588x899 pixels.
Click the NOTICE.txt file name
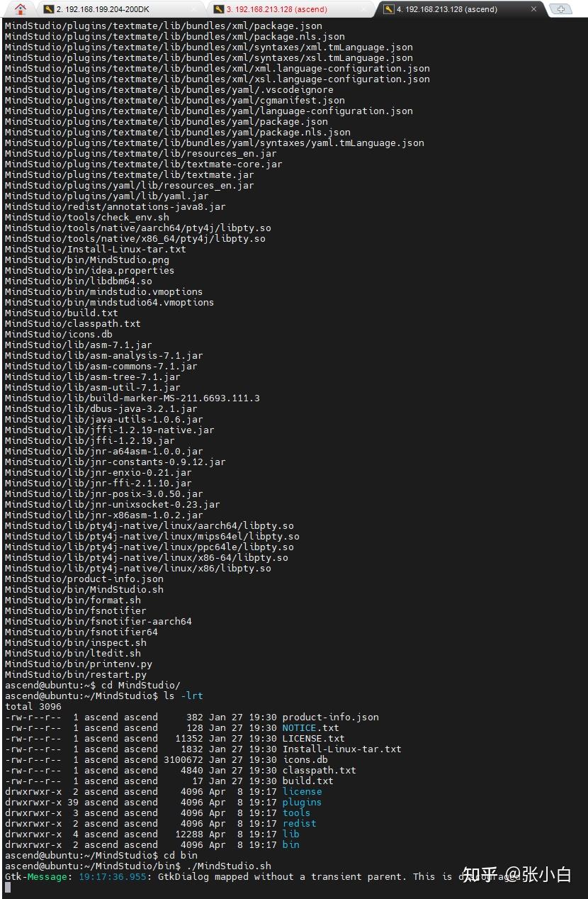310,727
